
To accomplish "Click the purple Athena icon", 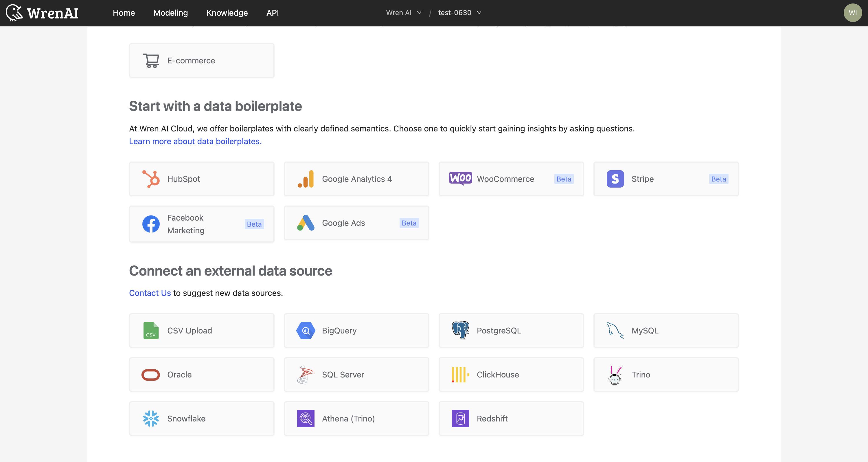I will point(306,419).
